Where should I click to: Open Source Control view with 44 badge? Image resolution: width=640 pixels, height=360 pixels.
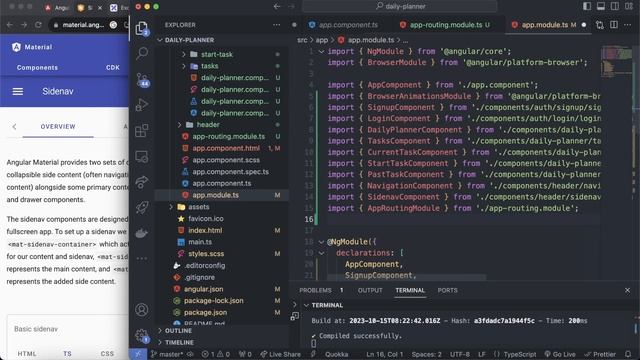pos(142,80)
